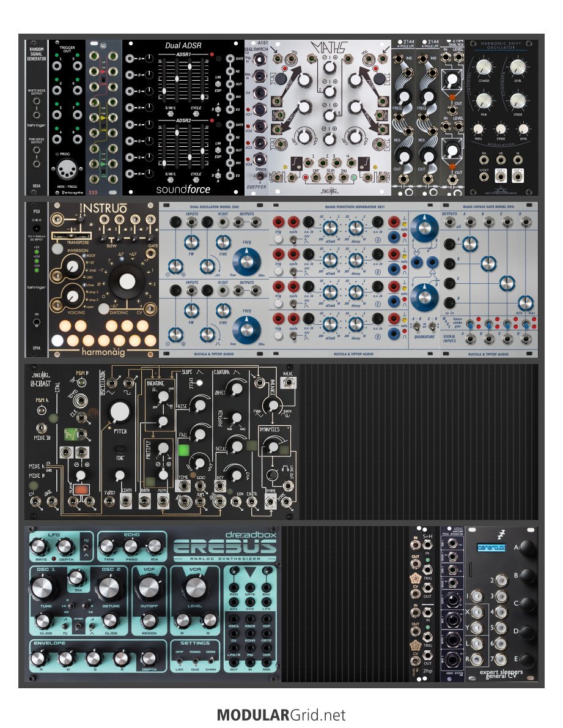563x728 pixels.
Task: Select the Behringer Random Signal Generator module
Action: pyautogui.click(x=37, y=117)
